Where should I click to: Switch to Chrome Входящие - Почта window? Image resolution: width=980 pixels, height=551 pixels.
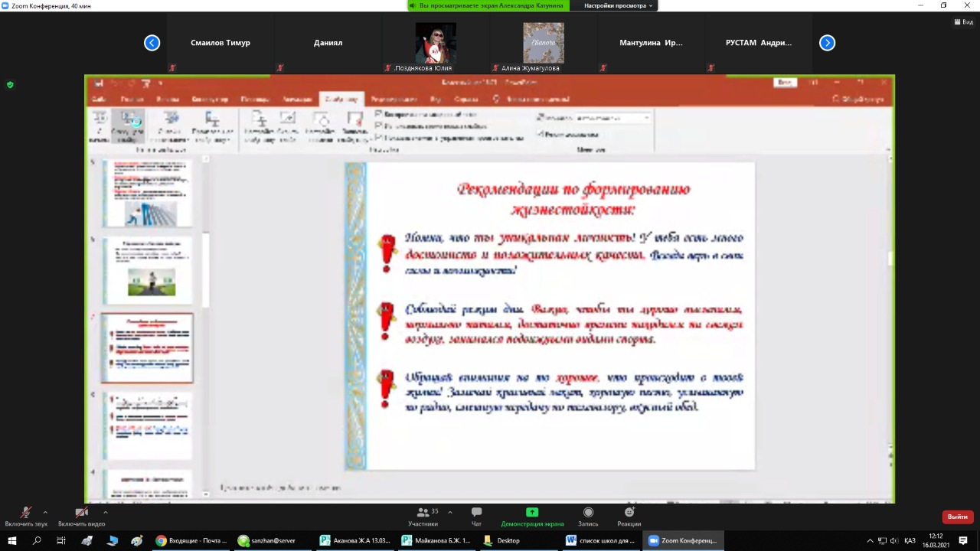[x=191, y=540]
